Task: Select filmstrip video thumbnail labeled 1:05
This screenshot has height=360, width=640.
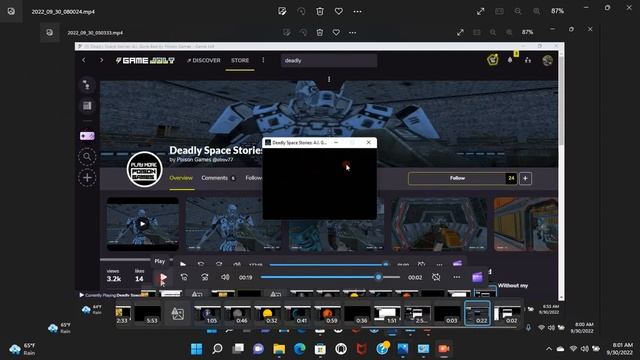Action: pos(207,314)
